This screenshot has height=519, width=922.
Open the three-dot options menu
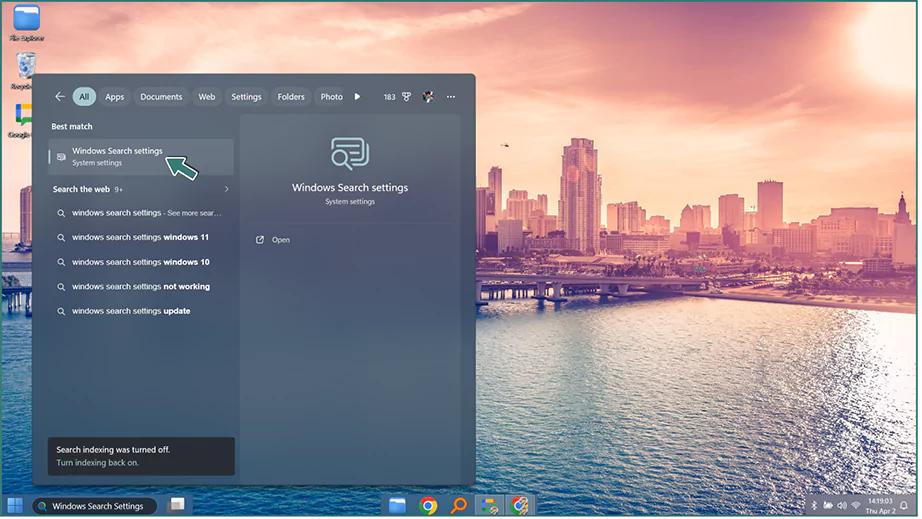452,97
